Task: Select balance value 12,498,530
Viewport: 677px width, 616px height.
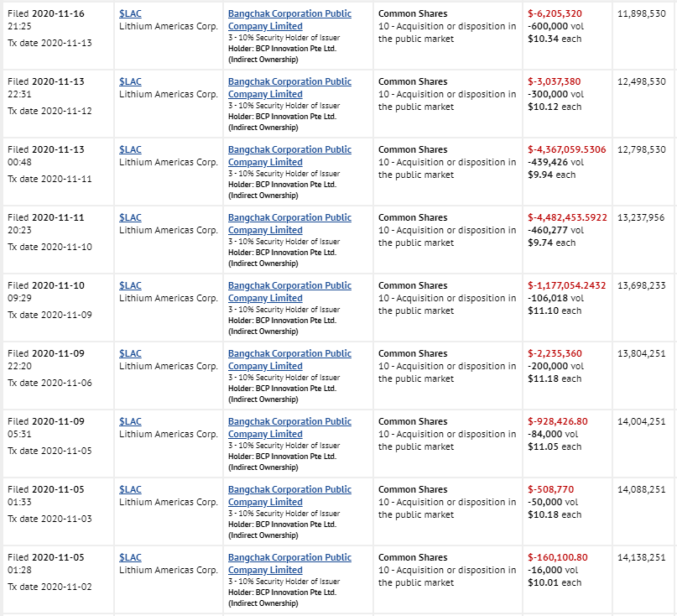Action: pyautogui.click(x=642, y=81)
